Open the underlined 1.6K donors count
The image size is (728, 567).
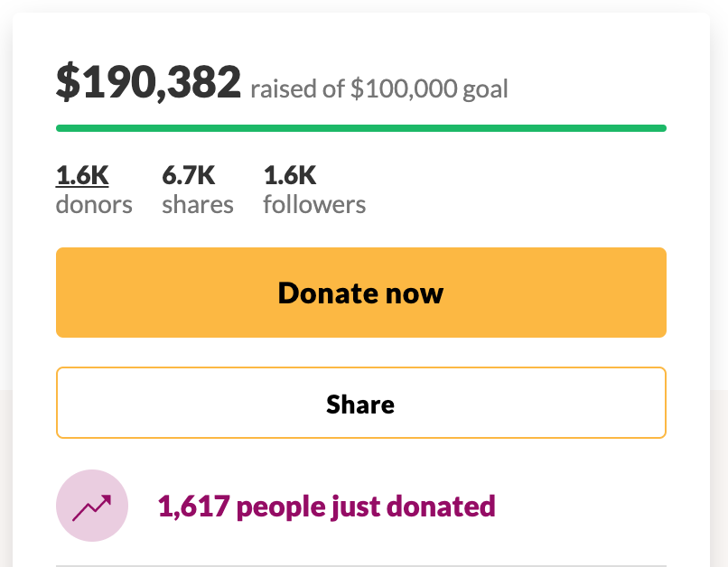(82, 174)
